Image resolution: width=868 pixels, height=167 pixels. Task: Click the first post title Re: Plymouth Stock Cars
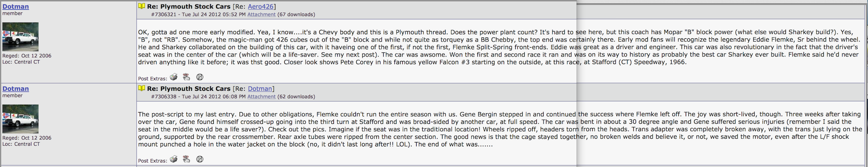coord(189,6)
